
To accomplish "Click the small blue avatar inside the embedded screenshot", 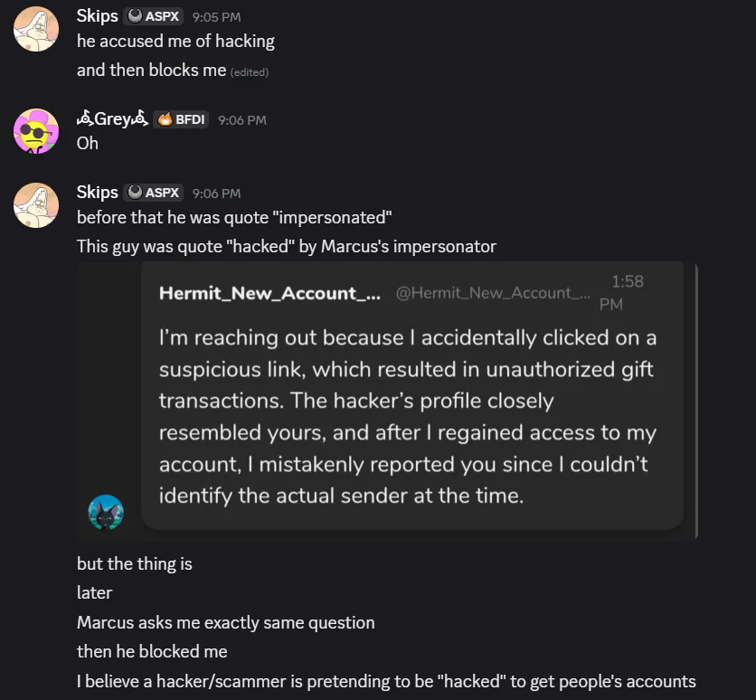I will 106,513.
